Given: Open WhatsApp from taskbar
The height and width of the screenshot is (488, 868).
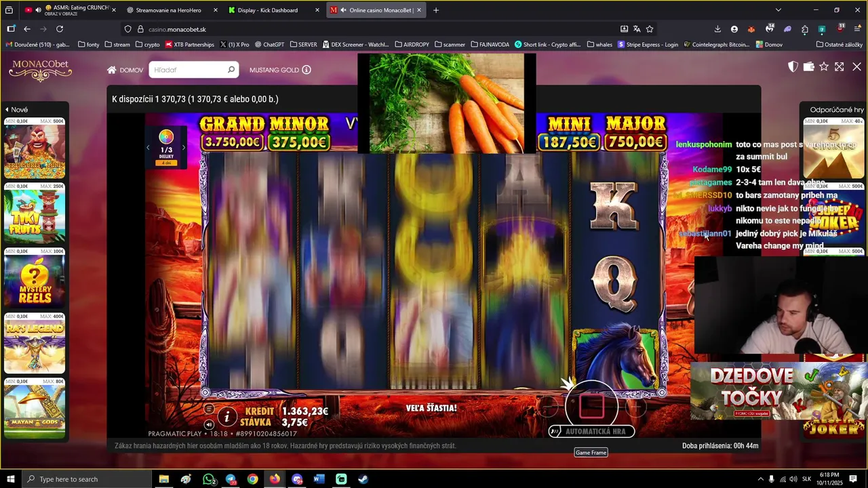Looking at the screenshot, I should [209, 479].
